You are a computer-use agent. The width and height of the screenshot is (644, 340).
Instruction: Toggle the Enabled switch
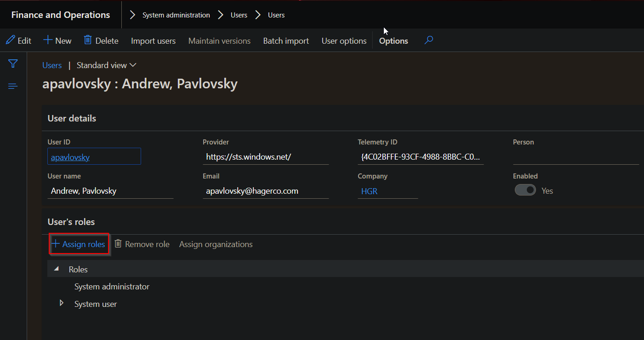[x=525, y=190]
